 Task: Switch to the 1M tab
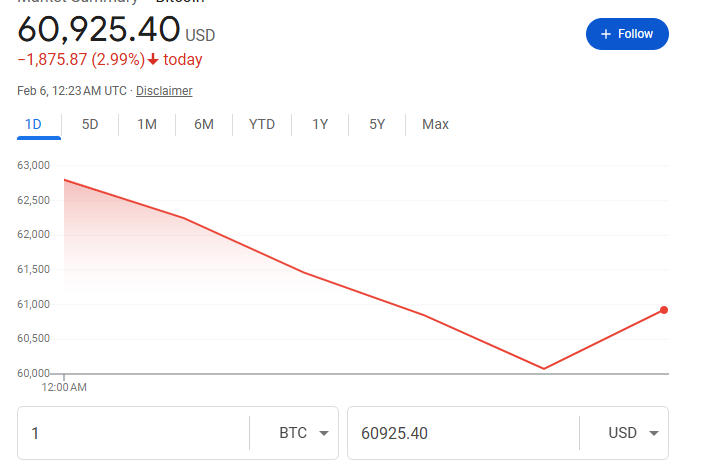[147, 124]
